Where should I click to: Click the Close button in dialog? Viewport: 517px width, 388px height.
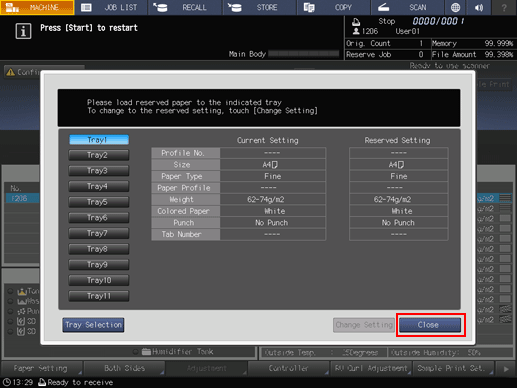pos(430,325)
